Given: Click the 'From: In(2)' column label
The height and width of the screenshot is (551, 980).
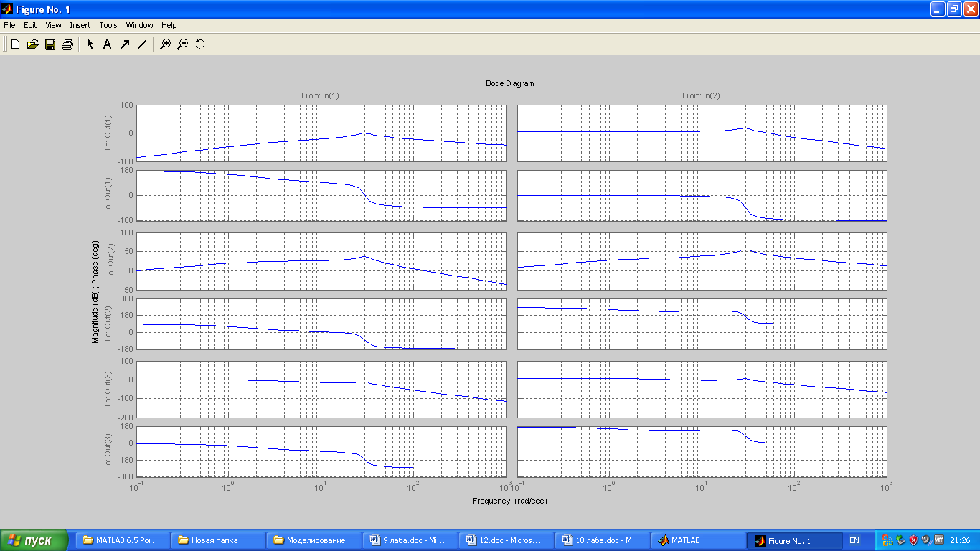Looking at the screenshot, I should coord(701,95).
